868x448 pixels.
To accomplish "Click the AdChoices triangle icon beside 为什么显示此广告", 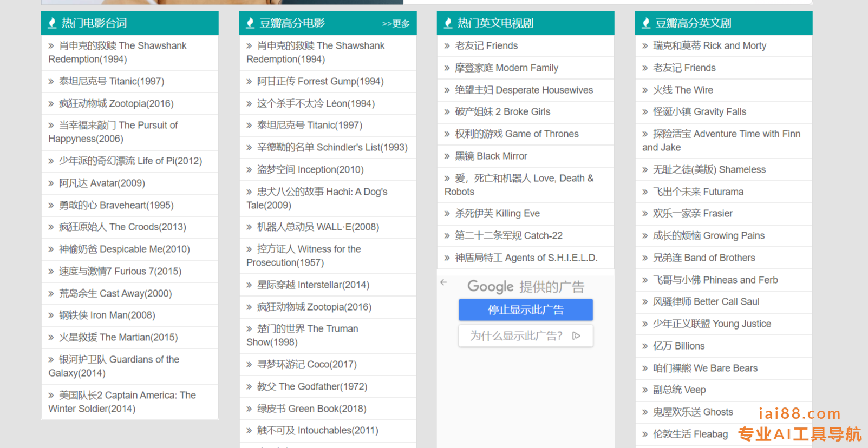I will tap(576, 335).
